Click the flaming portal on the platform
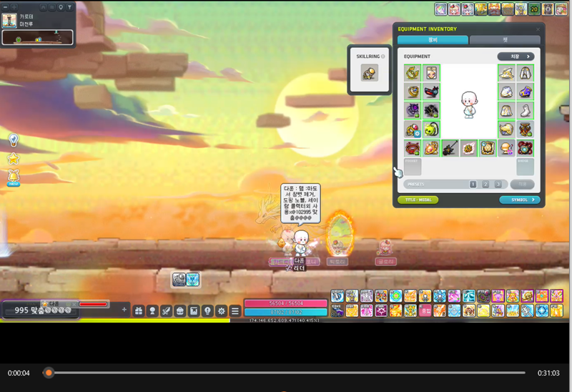Viewport: 572px width, 392px height. (x=339, y=234)
